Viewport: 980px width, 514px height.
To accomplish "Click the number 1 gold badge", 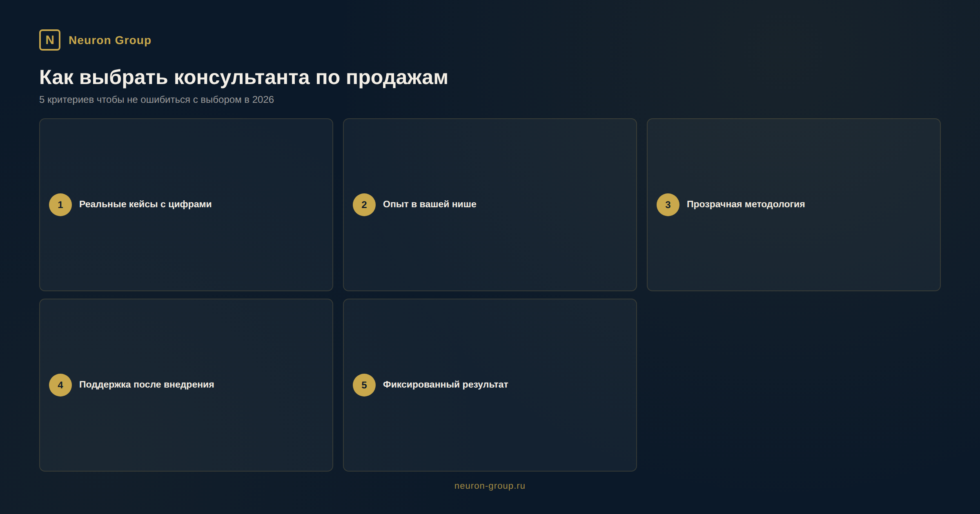I will (60, 205).
